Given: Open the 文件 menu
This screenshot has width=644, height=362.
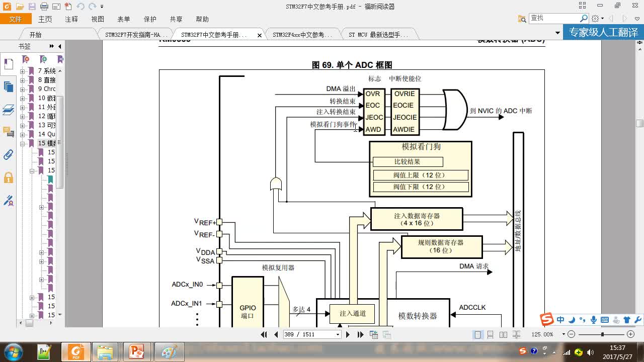Looking at the screenshot, I should [x=16, y=19].
